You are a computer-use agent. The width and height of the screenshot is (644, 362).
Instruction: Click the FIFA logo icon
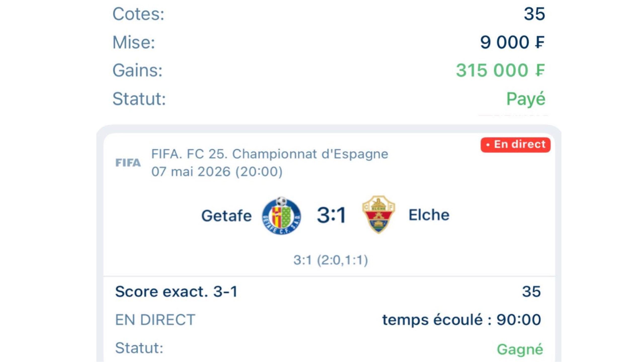pyautogui.click(x=128, y=163)
